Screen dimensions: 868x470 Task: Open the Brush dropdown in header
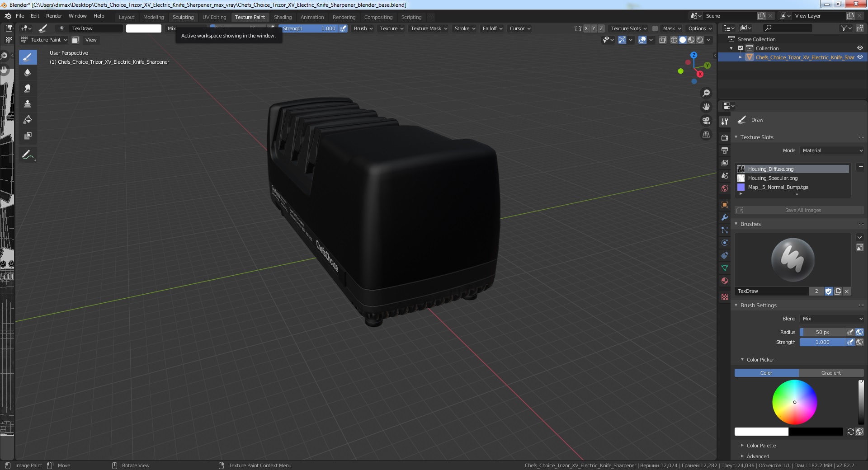[x=363, y=28]
